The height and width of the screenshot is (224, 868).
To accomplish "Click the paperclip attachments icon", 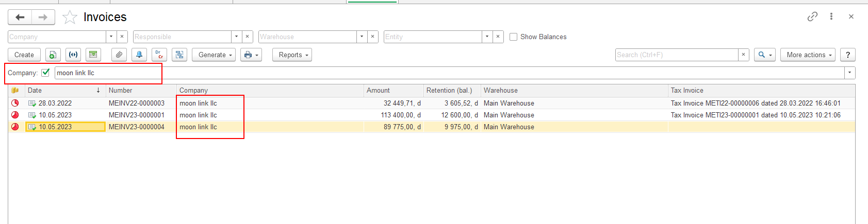I will coord(119,55).
